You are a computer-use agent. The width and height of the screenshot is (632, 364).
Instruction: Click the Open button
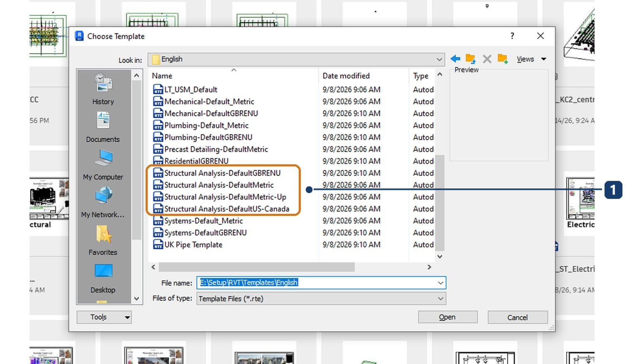pyautogui.click(x=447, y=317)
